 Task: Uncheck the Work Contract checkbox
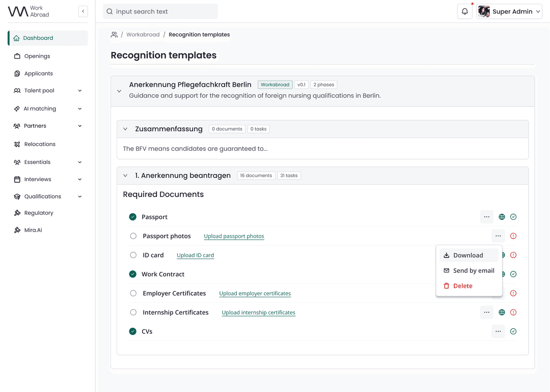click(133, 274)
